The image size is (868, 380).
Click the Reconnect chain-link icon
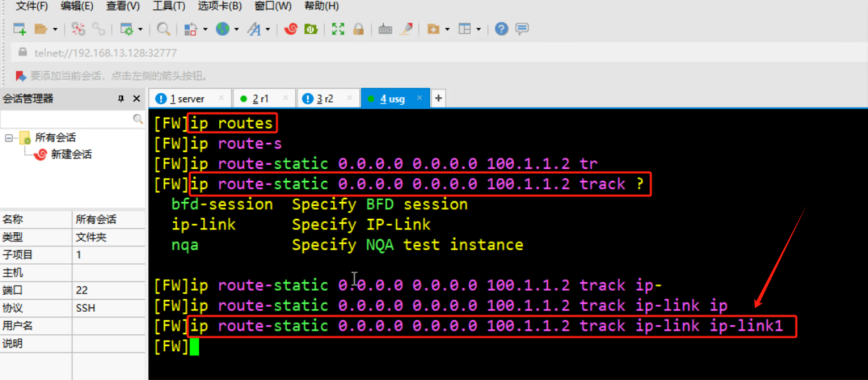click(98, 29)
